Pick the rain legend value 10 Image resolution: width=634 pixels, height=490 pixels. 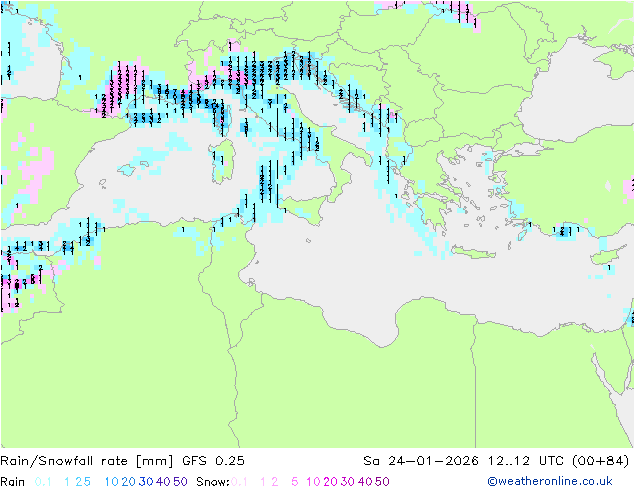(x=112, y=482)
